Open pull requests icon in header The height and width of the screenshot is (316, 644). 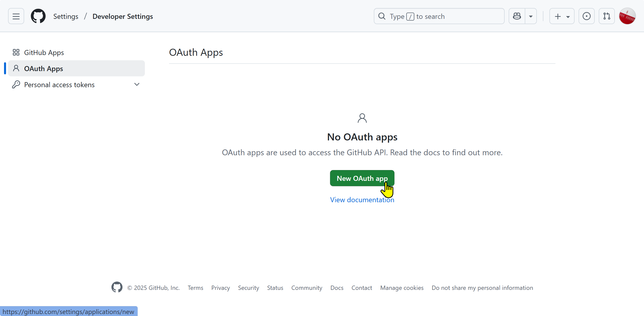click(607, 16)
